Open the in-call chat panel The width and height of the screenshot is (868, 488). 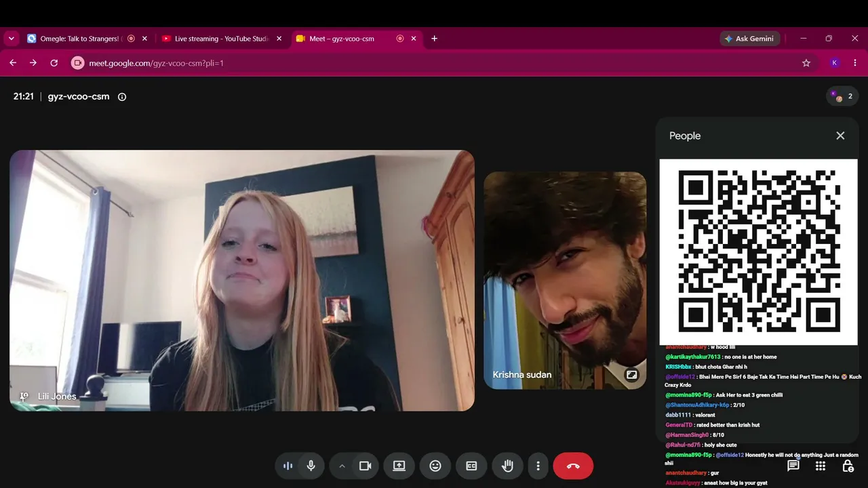tap(793, 466)
